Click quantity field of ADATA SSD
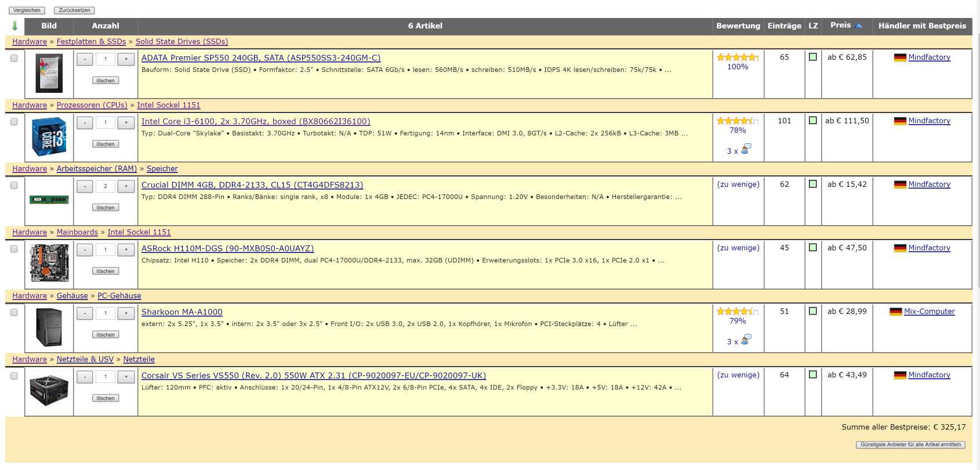This screenshot has width=980, height=470. tap(106, 59)
